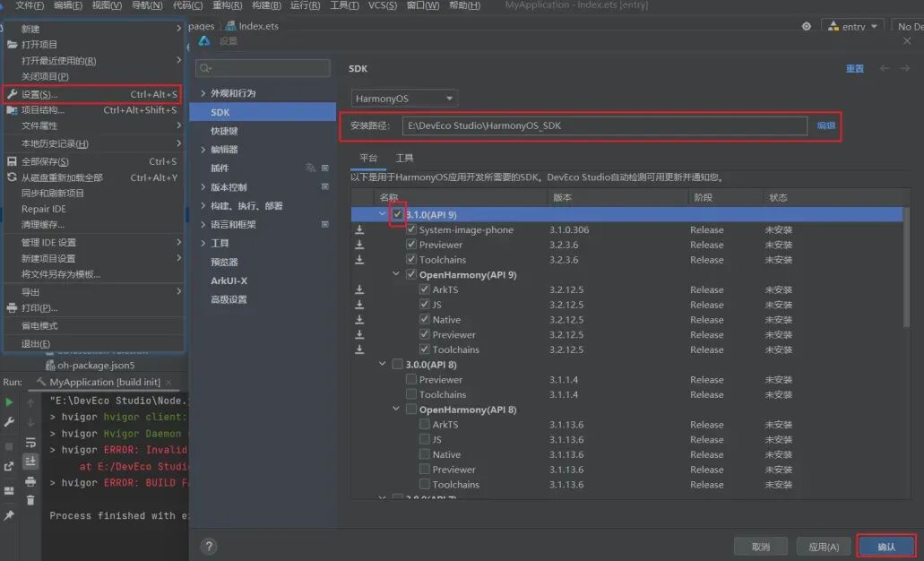This screenshot has height=561, width=924.
Task: Select the 高级设置 settings page
Action: coord(229,299)
